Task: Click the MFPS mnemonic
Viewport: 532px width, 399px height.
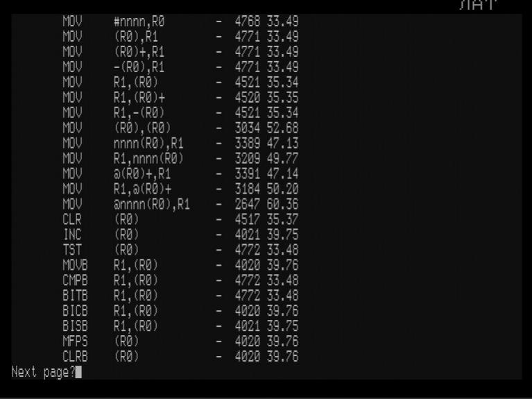Action: tap(76, 341)
